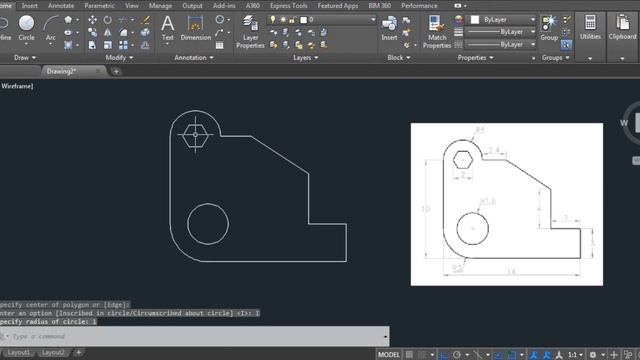The width and height of the screenshot is (640, 360).
Task: Switch to the Parametric tab
Action: click(x=100, y=6)
